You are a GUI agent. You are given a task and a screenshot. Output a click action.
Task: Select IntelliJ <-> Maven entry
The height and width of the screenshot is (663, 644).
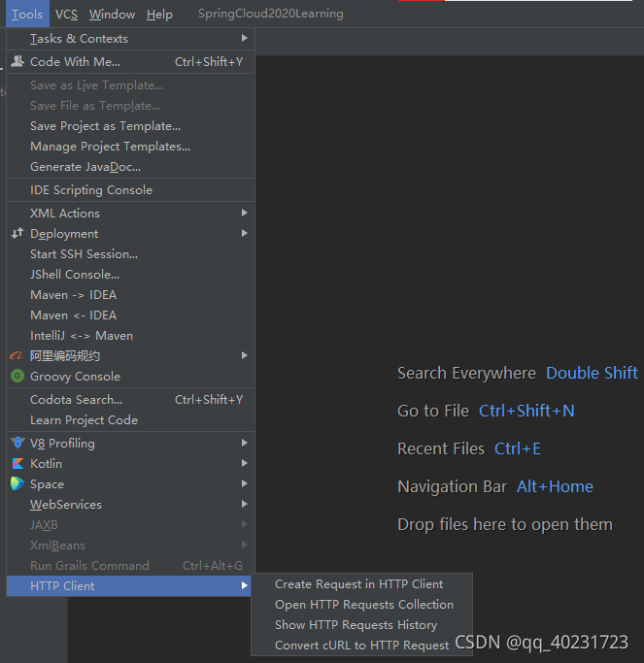(x=130, y=335)
